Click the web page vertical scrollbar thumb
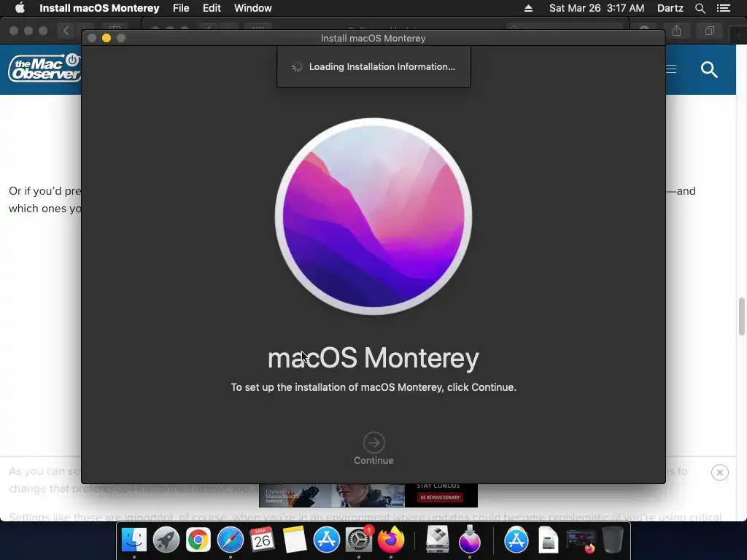 coord(741,316)
